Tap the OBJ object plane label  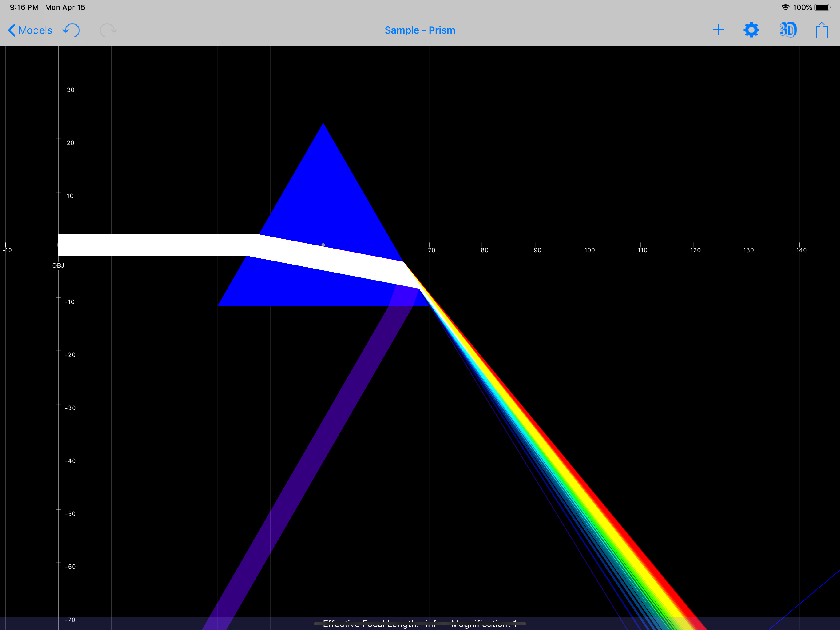pyautogui.click(x=58, y=265)
